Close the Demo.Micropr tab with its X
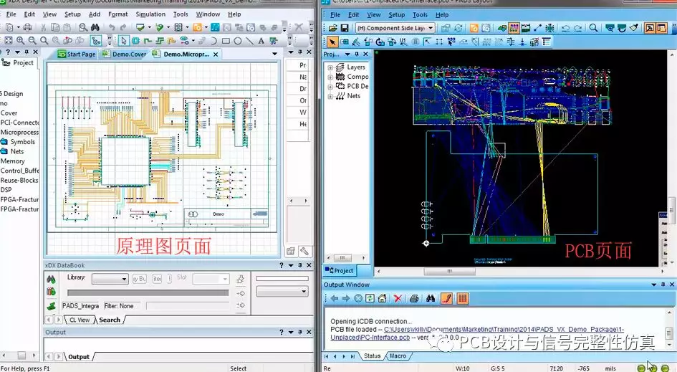Image resolution: width=677 pixels, height=372 pixels. (215, 54)
